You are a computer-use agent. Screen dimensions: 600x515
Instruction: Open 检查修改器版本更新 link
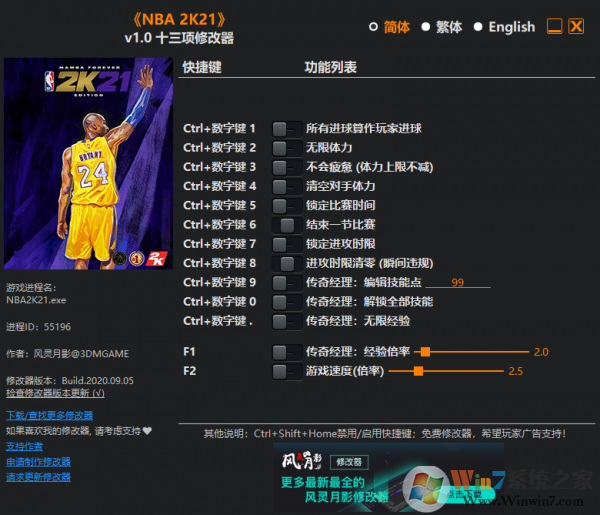tap(55, 393)
